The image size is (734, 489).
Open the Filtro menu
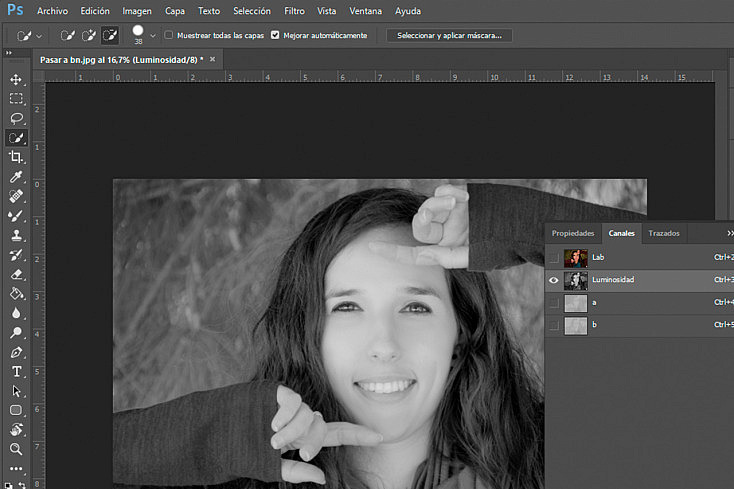point(294,11)
